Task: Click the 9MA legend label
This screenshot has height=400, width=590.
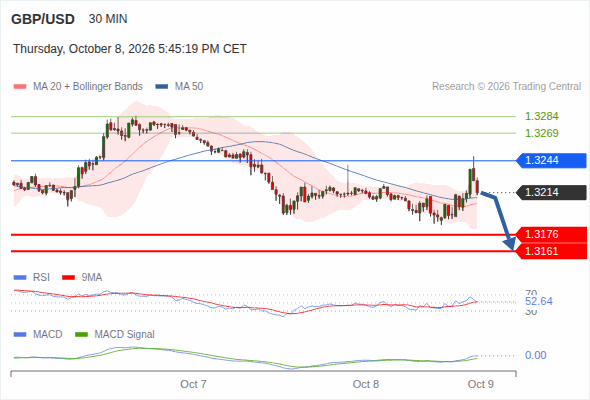Action: pyautogui.click(x=92, y=277)
